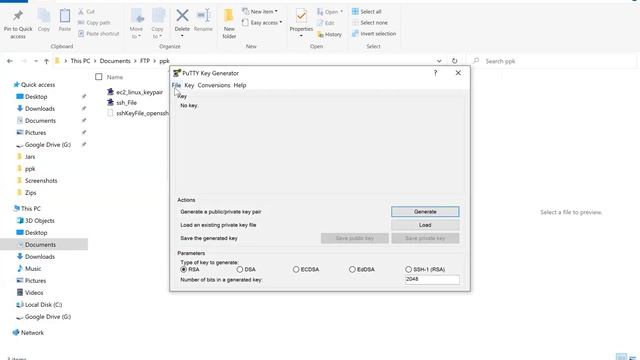The image size is (640, 360).
Task: Click the Edit ribbon item
Action: [326, 23]
